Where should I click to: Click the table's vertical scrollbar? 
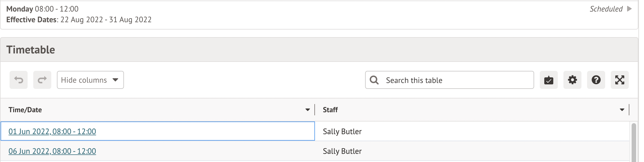tap(634, 142)
